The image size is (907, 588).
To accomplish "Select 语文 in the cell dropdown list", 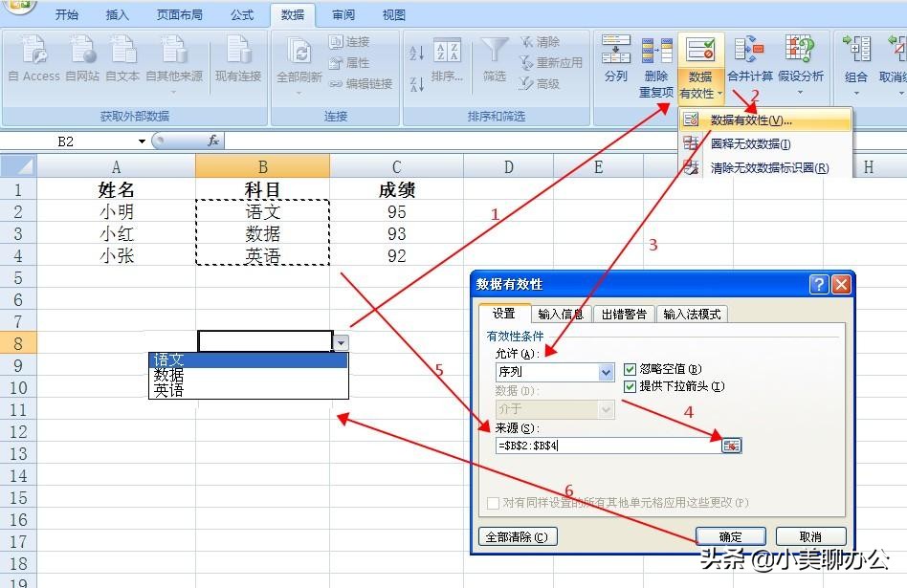I will click(x=249, y=360).
